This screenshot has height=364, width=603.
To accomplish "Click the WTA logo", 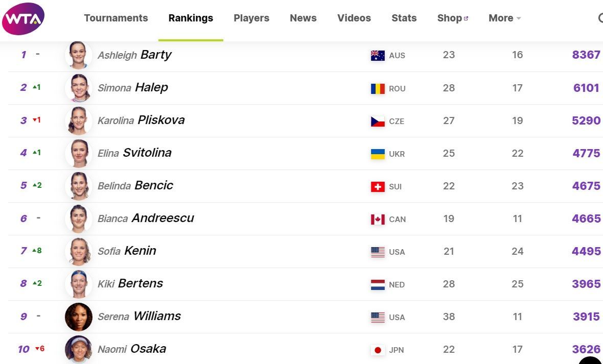I will point(24,19).
